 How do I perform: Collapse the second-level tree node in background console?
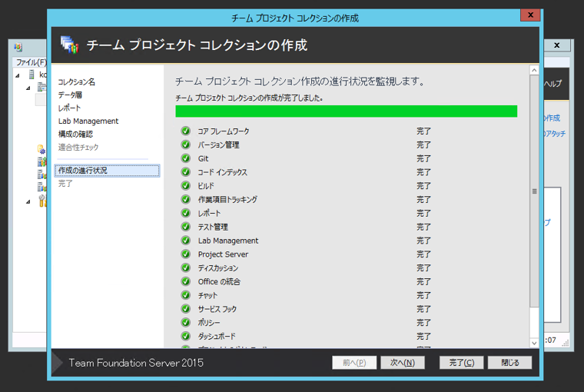28,88
